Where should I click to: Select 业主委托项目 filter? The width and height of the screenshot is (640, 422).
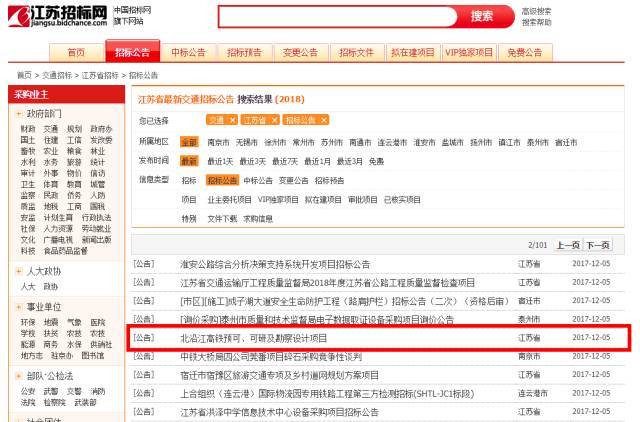coord(230,200)
